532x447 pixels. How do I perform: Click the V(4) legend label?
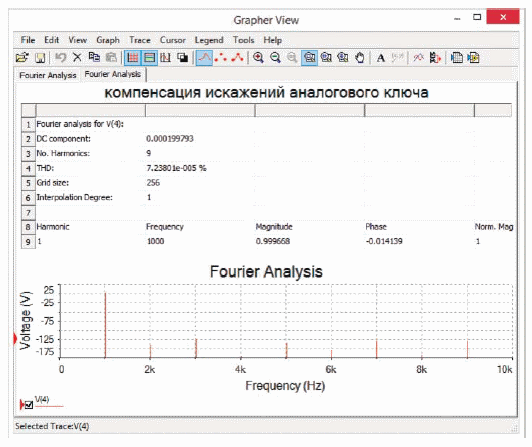(42, 399)
